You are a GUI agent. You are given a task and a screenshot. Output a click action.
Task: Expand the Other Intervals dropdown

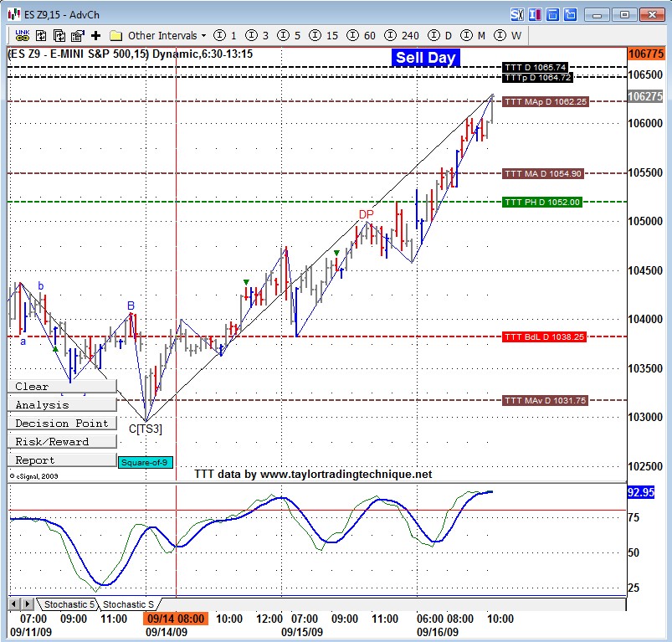(167, 35)
